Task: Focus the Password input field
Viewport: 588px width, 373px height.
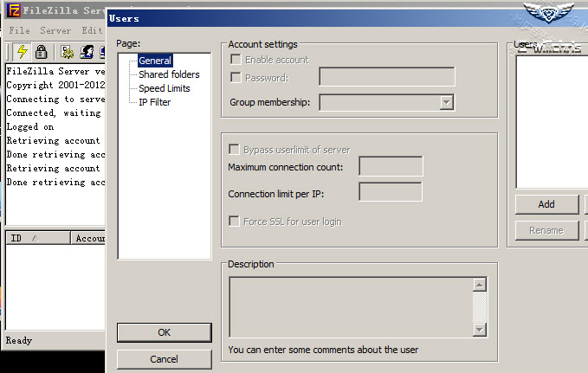Action: [x=386, y=76]
